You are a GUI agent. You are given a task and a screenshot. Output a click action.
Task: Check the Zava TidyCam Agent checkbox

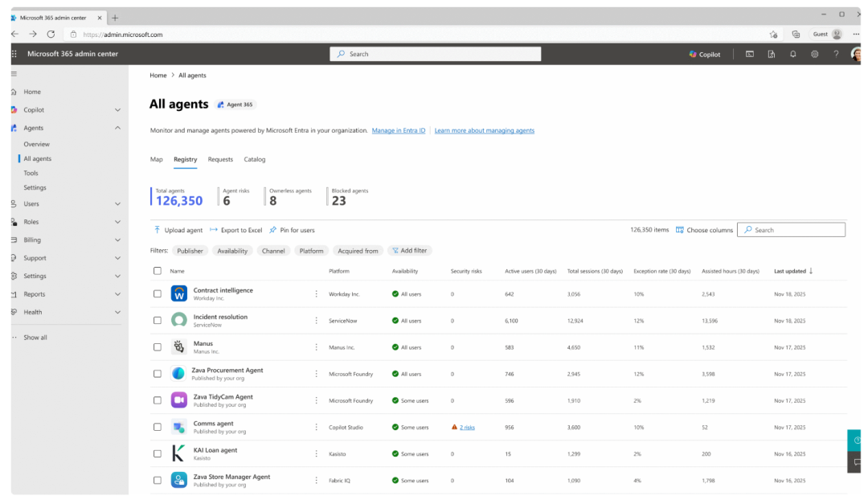158,400
